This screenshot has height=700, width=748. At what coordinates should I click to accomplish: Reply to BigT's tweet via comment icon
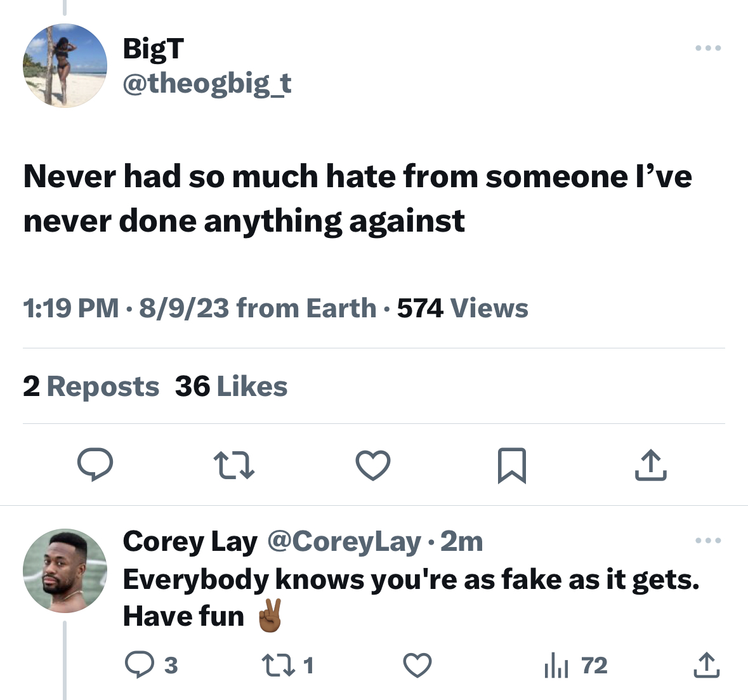[x=95, y=465]
